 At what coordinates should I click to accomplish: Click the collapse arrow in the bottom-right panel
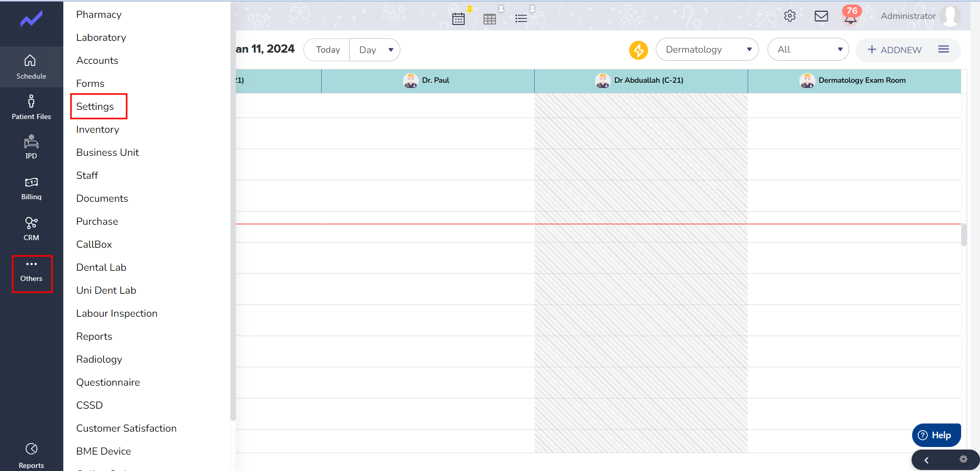tap(926, 460)
